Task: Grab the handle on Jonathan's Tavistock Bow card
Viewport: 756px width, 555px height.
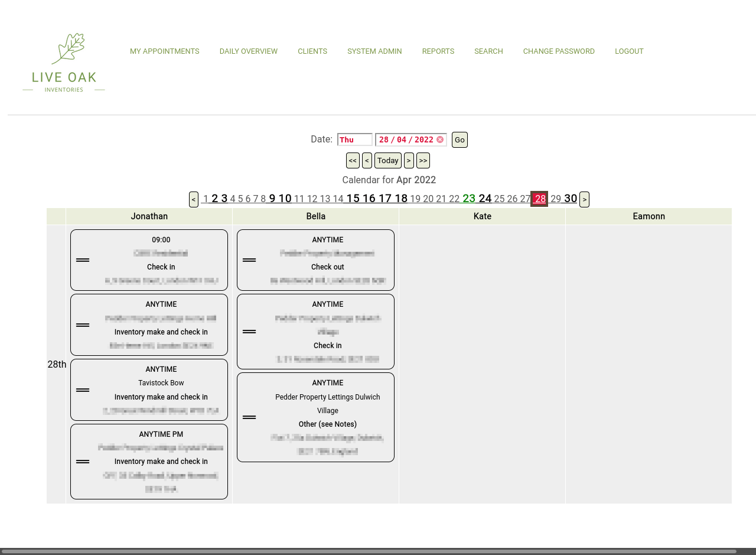Action: tap(83, 390)
